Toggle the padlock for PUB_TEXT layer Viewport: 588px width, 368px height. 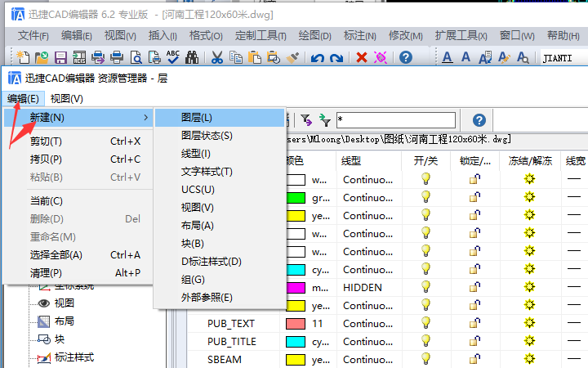474,323
